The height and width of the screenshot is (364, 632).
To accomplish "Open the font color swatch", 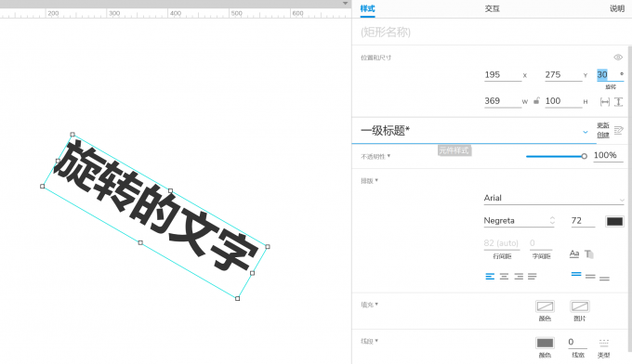I will [x=614, y=221].
